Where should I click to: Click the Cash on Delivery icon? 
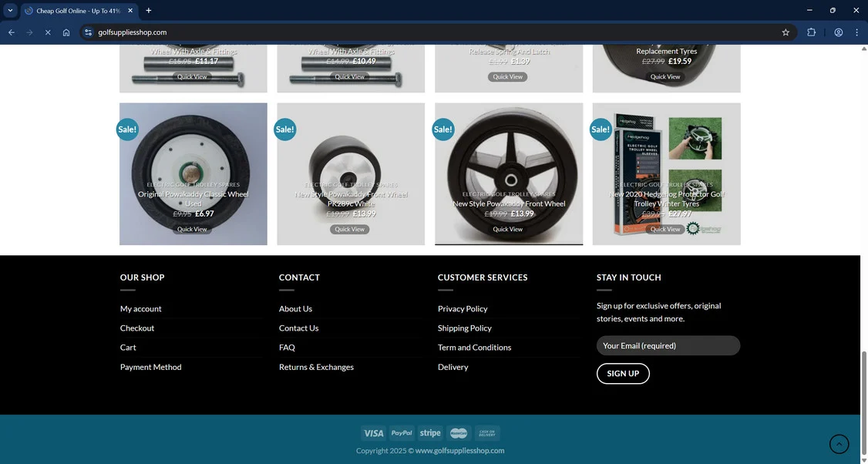click(x=487, y=433)
